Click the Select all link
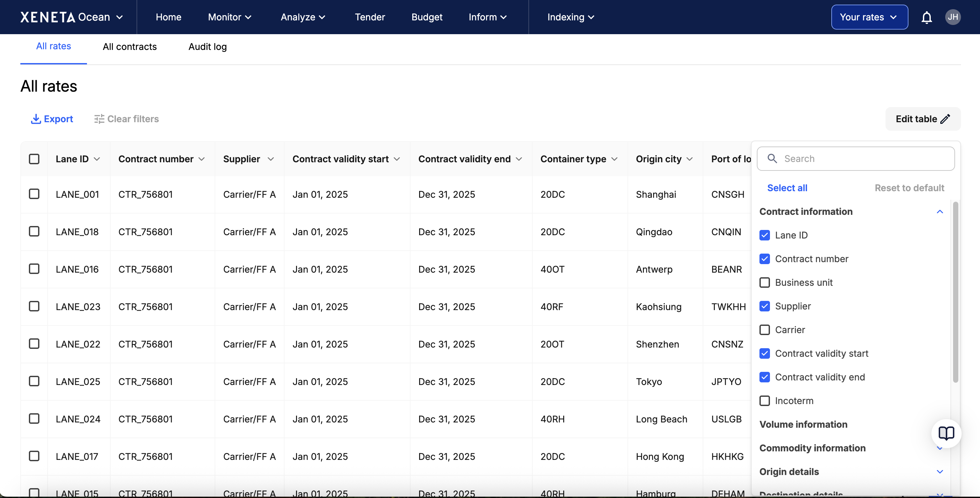This screenshot has width=980, height=498. [787, 188]
